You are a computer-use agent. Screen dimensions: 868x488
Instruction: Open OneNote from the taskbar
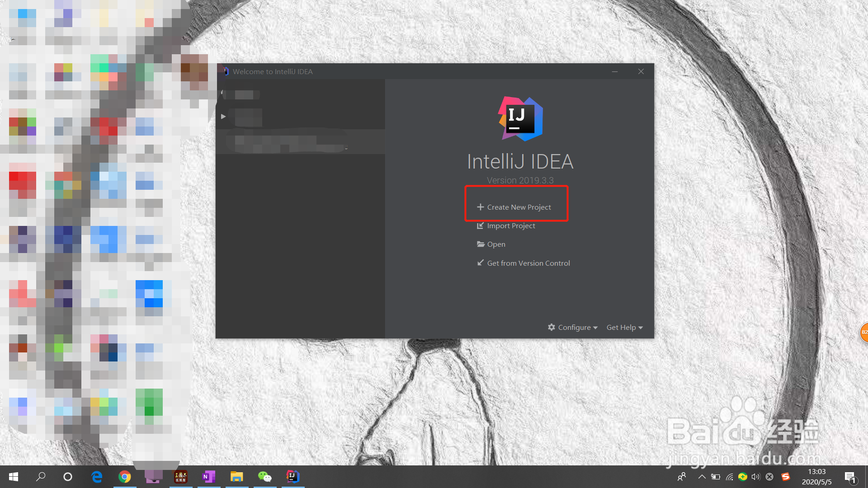coord(209,477)
